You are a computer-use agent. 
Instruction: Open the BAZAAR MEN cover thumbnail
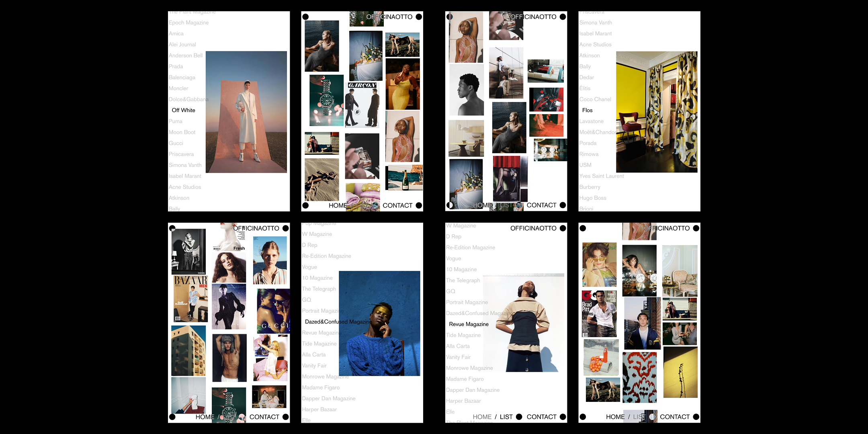[190, 299]
